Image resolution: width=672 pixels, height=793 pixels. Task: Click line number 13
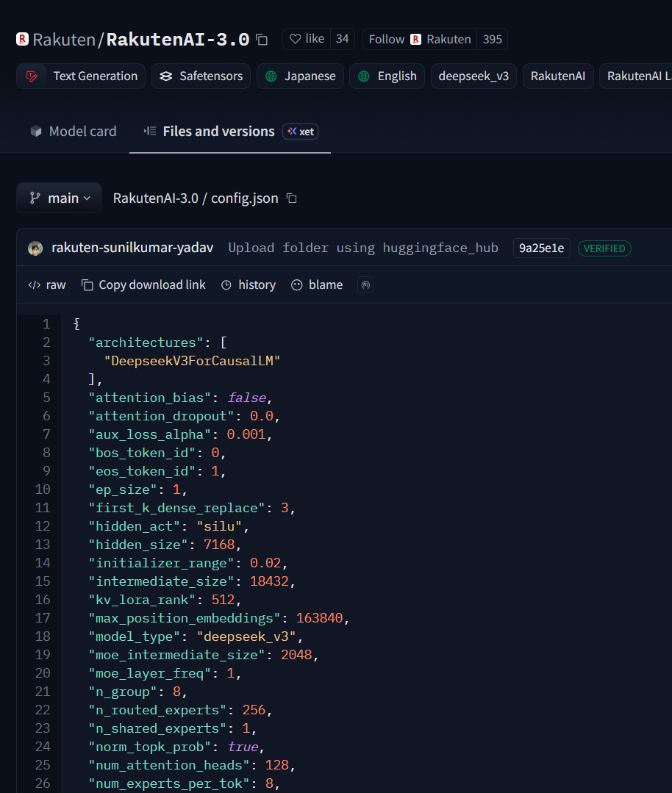43,545
